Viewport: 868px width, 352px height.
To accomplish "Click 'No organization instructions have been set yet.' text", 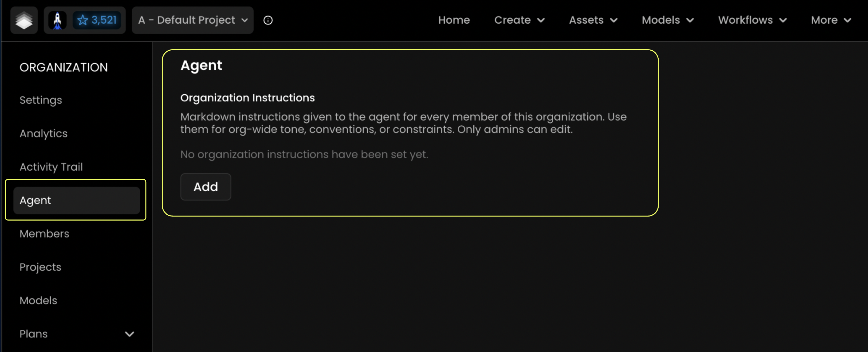I will tap(304, 155).
